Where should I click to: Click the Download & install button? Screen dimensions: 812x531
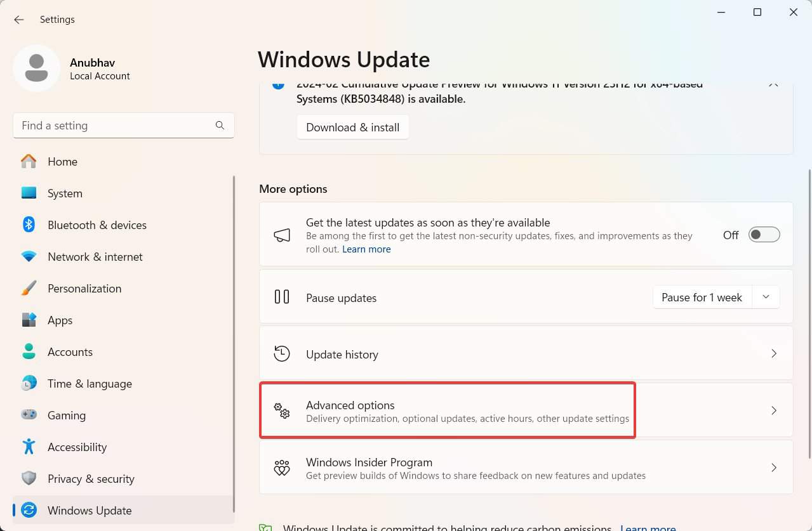pos(352,128)
